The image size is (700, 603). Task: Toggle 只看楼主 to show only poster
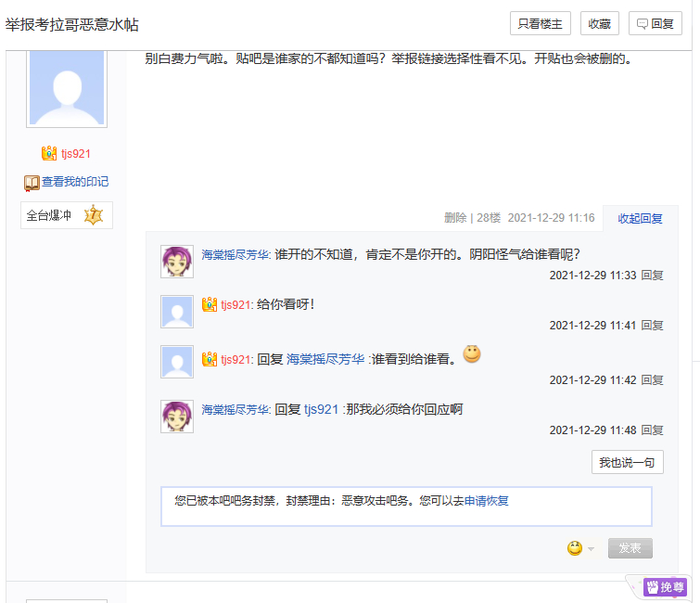pos(540,24)
